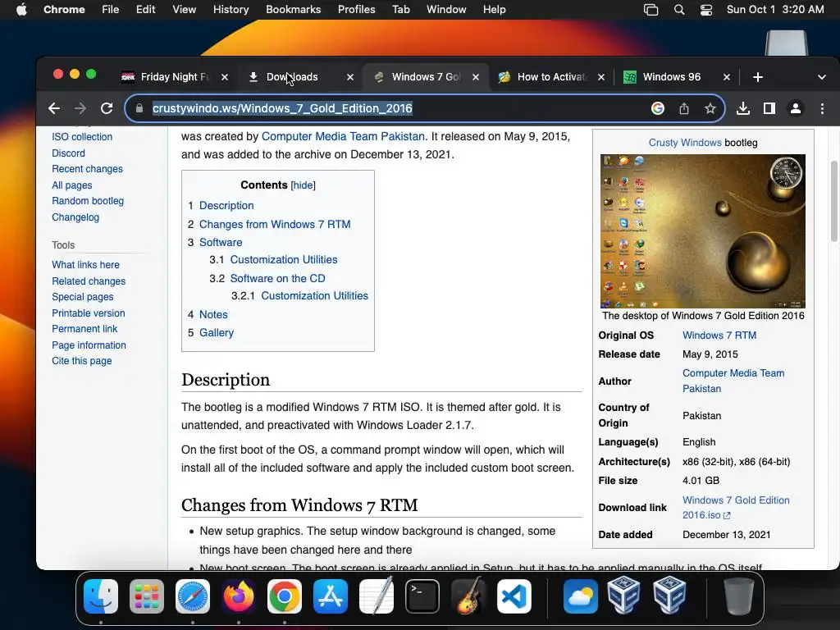Reload the current page
The image size is (840, 630).
pyautogui.click(x=107, y=109)
